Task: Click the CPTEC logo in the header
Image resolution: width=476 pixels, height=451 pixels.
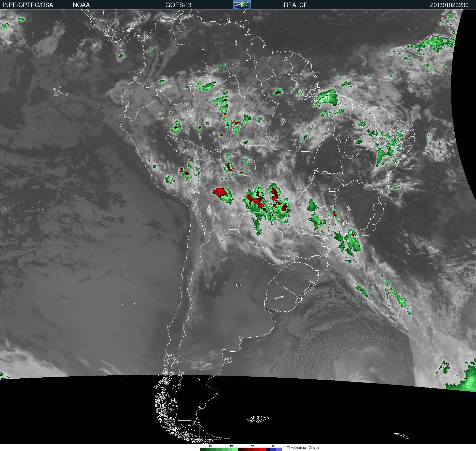Action: pos(242,5)
